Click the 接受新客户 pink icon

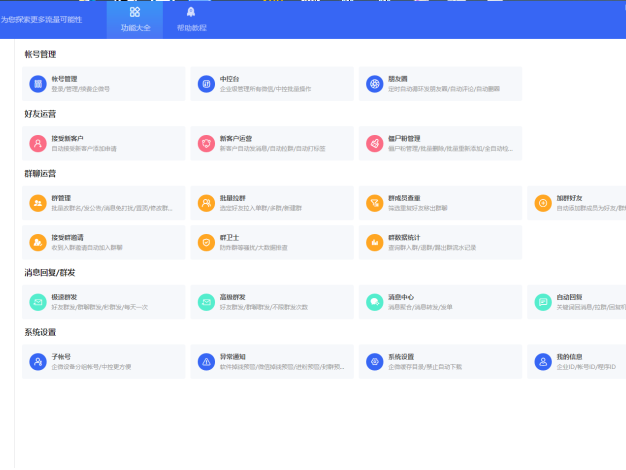tap(37, 143)
